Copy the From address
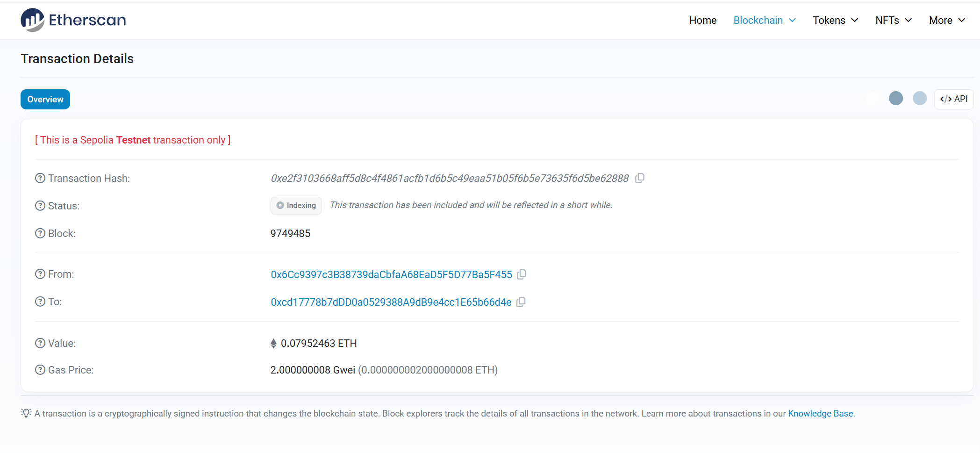This screenshot has height=453, width=980. pos(522,274)
